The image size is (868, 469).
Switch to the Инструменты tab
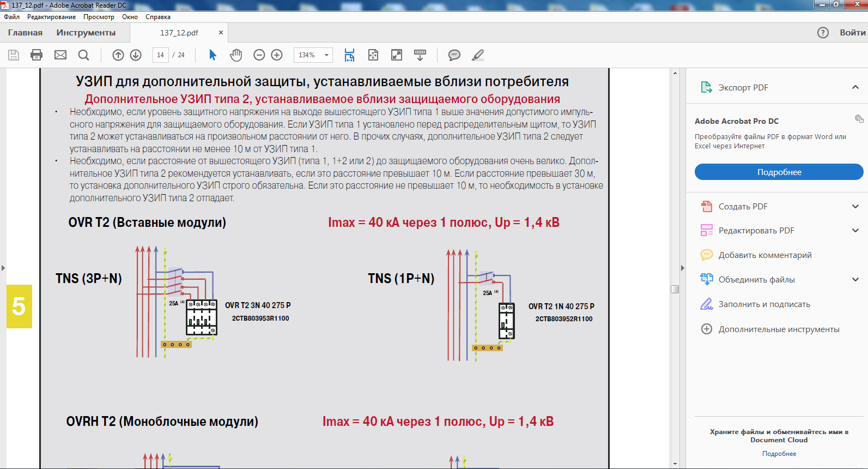coord(86,33)
